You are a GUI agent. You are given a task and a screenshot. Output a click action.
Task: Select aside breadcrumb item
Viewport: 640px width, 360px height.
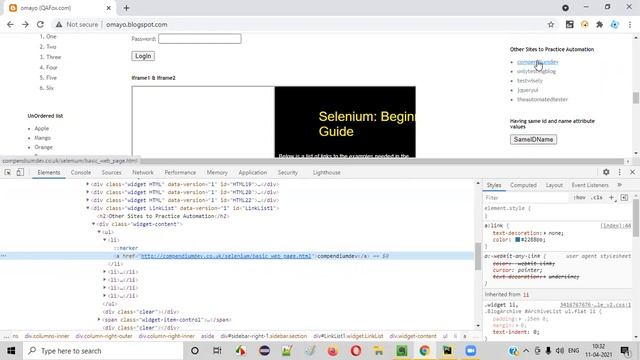[x=207, y=336]
